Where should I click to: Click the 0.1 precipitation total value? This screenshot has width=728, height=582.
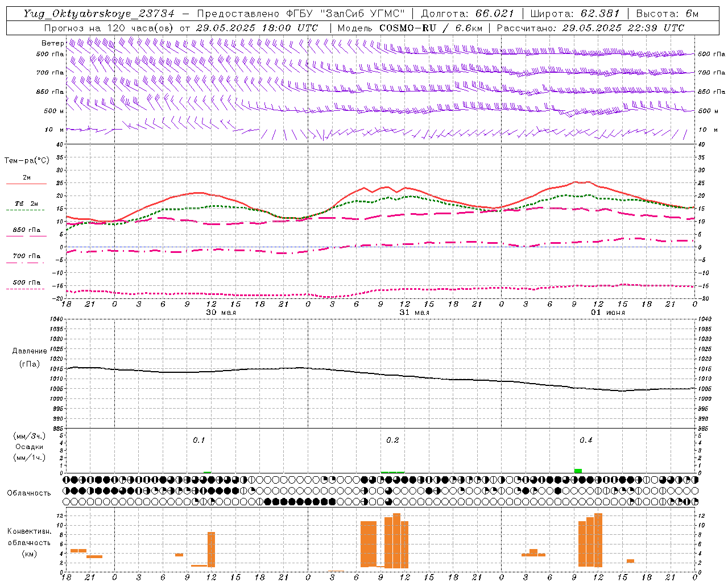pos(198,440)
